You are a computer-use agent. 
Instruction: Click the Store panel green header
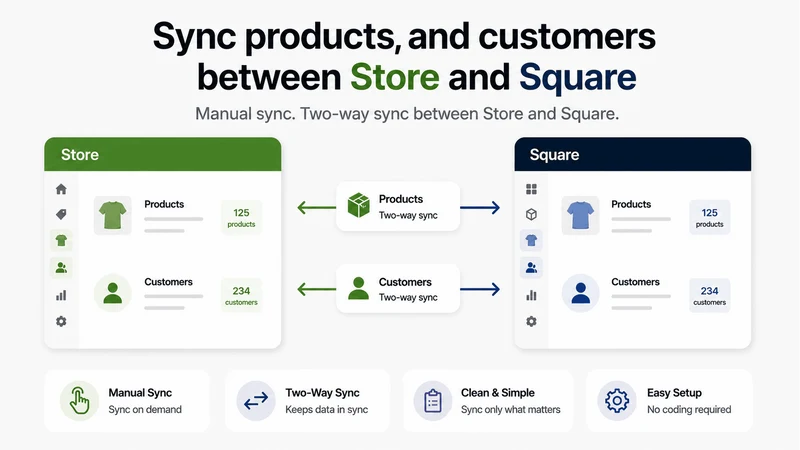click(x=163, y=154)
